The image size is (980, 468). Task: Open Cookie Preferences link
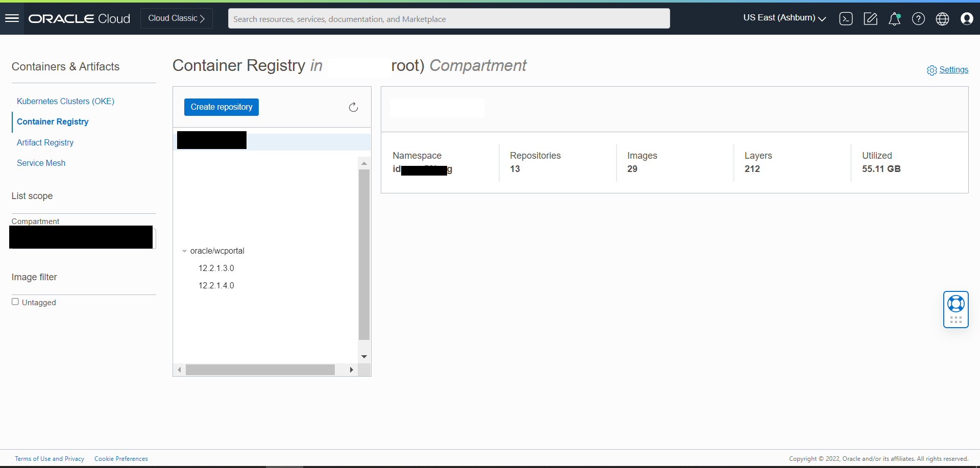[x=121, y=459]
